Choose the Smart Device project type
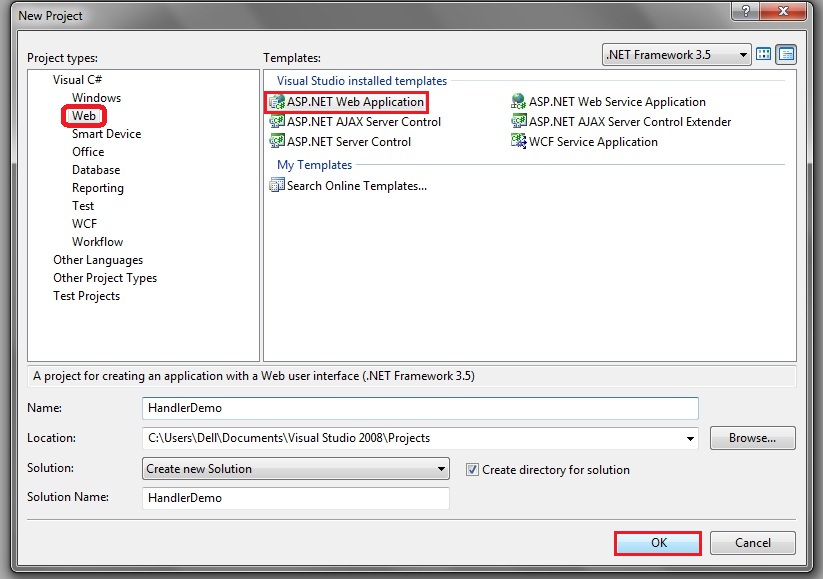Screen dimensions: 823x579 pyautogui.click(x=107, y=134)
